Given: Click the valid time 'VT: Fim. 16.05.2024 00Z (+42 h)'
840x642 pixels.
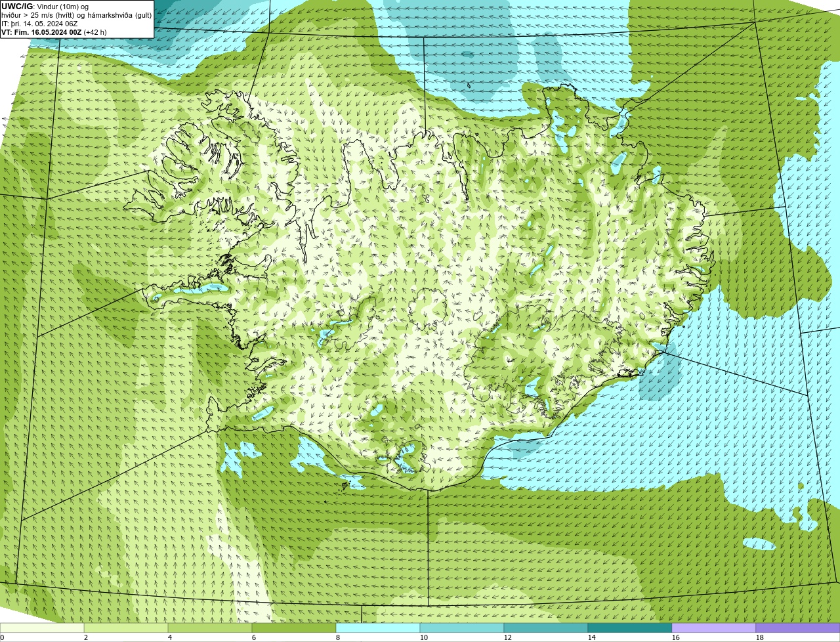Looking at the screenshot, I should point(54,32).
